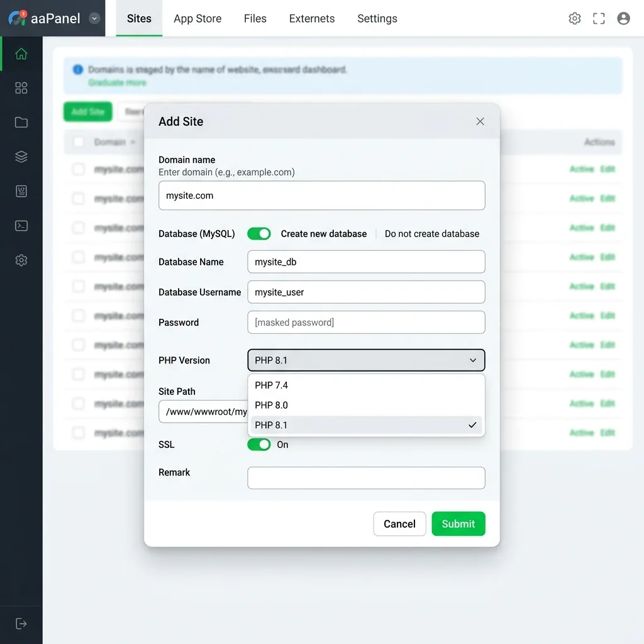Switch to the App Store tab

point(197,18)
